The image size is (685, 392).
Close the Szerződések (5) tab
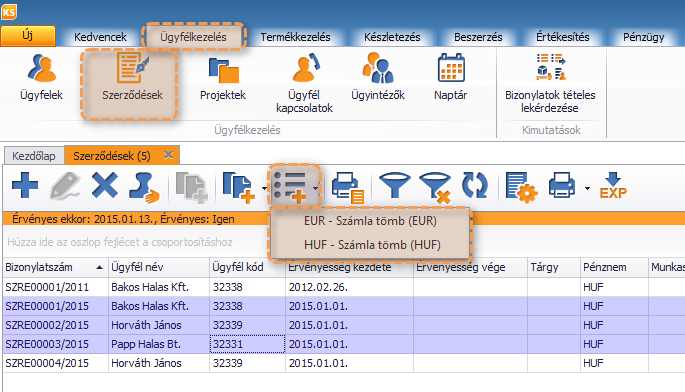point(168,155)
